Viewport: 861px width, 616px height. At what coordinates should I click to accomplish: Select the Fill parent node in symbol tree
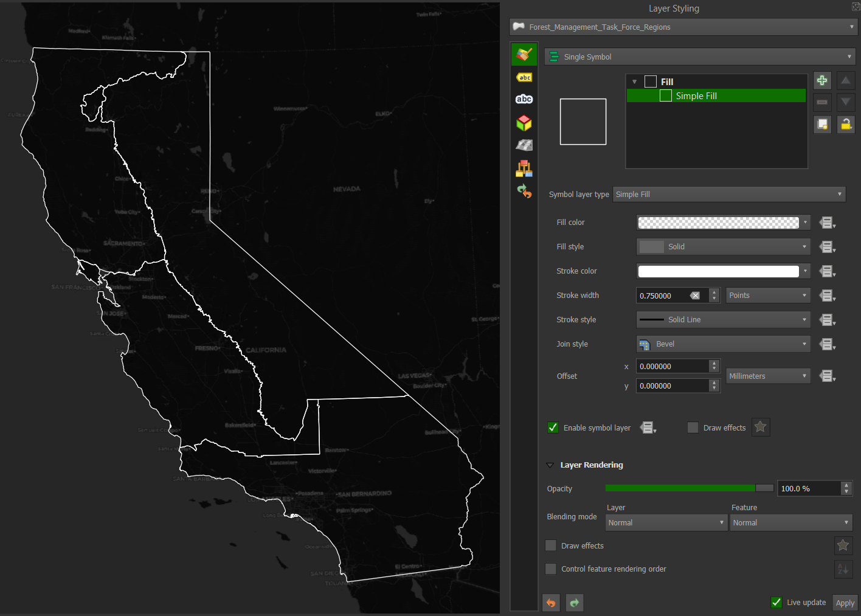click(x=666, y=81)
